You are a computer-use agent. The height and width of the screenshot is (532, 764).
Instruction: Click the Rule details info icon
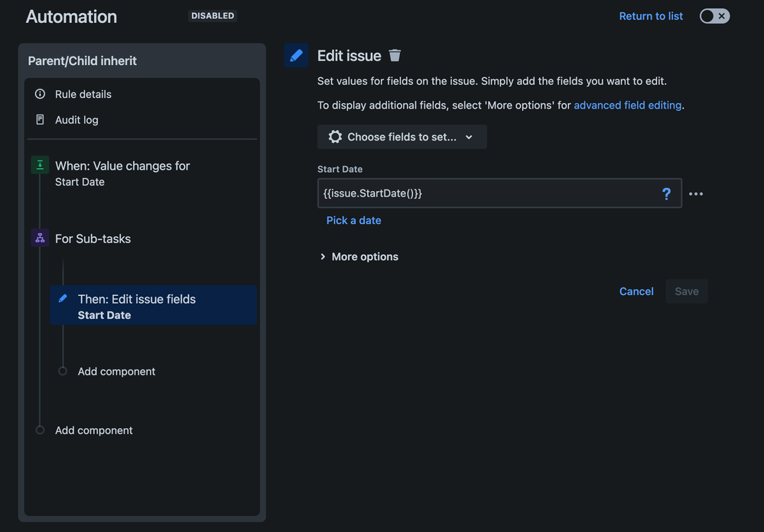pyautogui.click(x=40, y=94)
